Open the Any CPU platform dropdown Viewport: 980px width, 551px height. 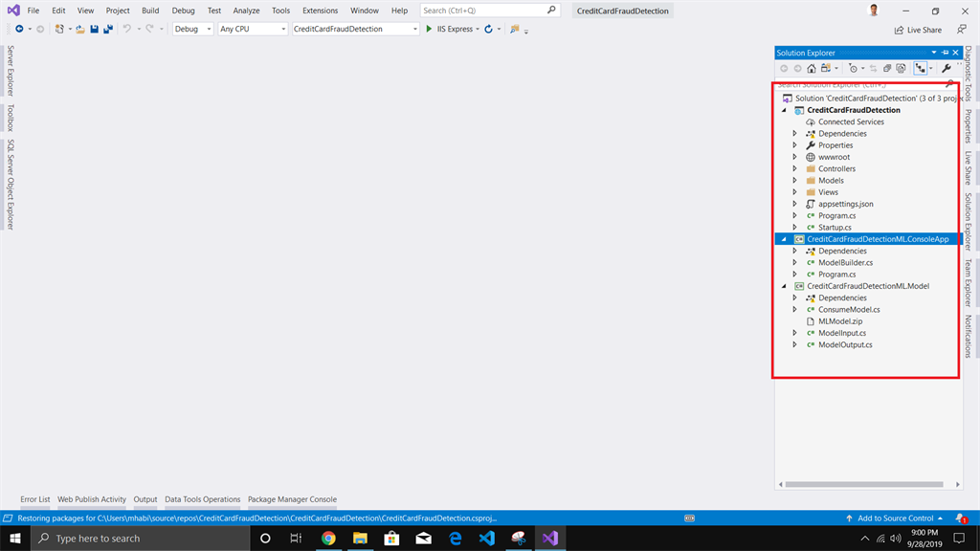point(253,29)
